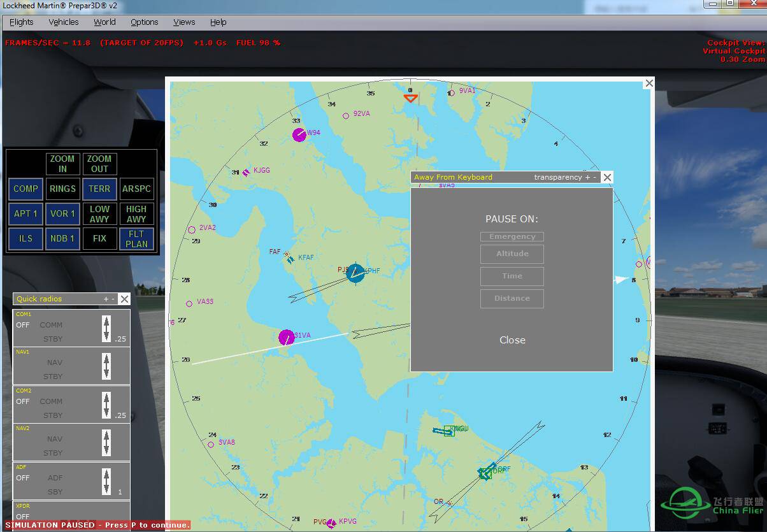
Task: Click NAV1 swap arrows in Quick radios
Action: [x=106, y=367]
